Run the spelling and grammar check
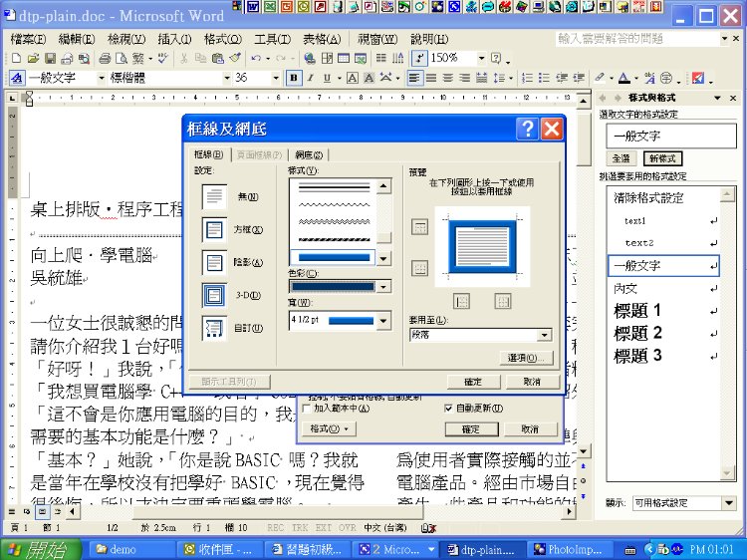 point(163,58)
